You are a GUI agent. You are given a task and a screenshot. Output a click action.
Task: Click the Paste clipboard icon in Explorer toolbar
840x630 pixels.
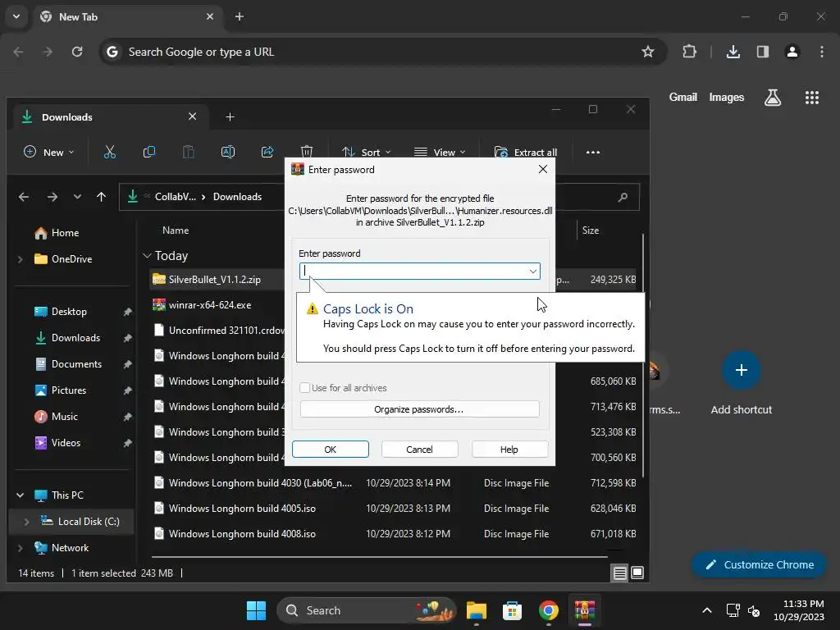[x=189, y=152]
